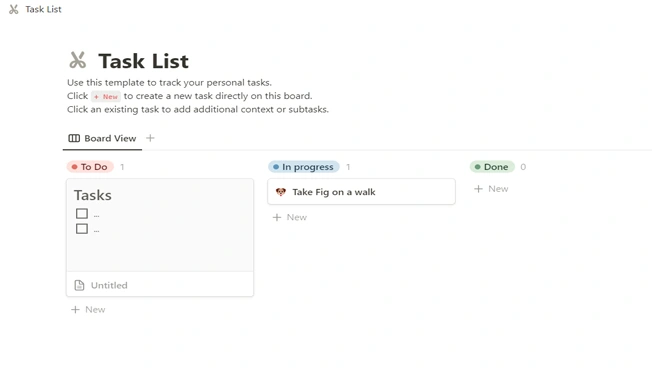
Task: Click the Board View layout icon
Action: coord(74,138)
